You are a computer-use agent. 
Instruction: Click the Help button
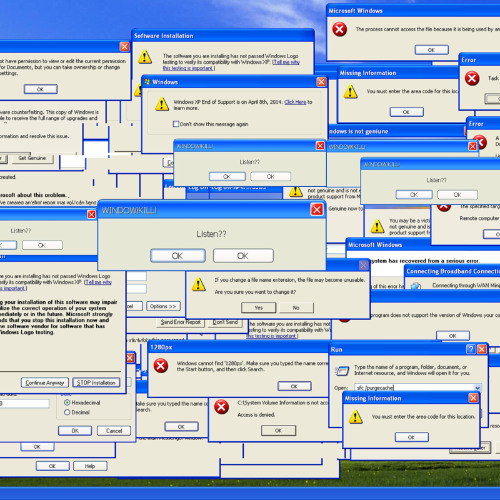pyautogui.click(x=90, y=466)
